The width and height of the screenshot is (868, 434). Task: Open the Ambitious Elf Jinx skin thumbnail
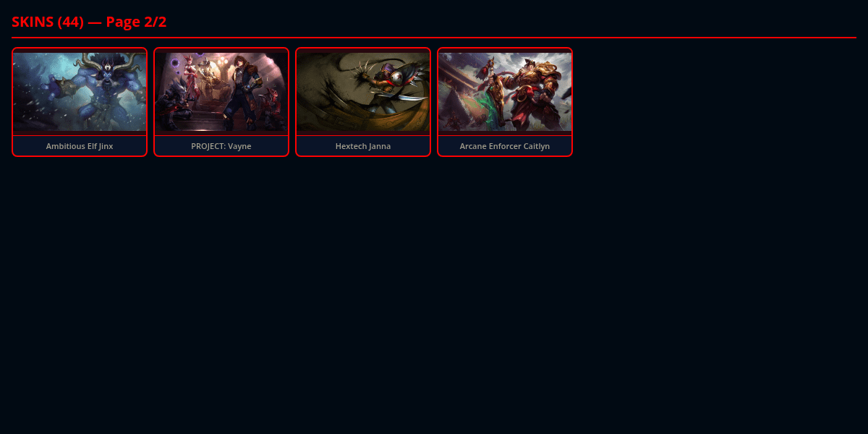[80, 92]
